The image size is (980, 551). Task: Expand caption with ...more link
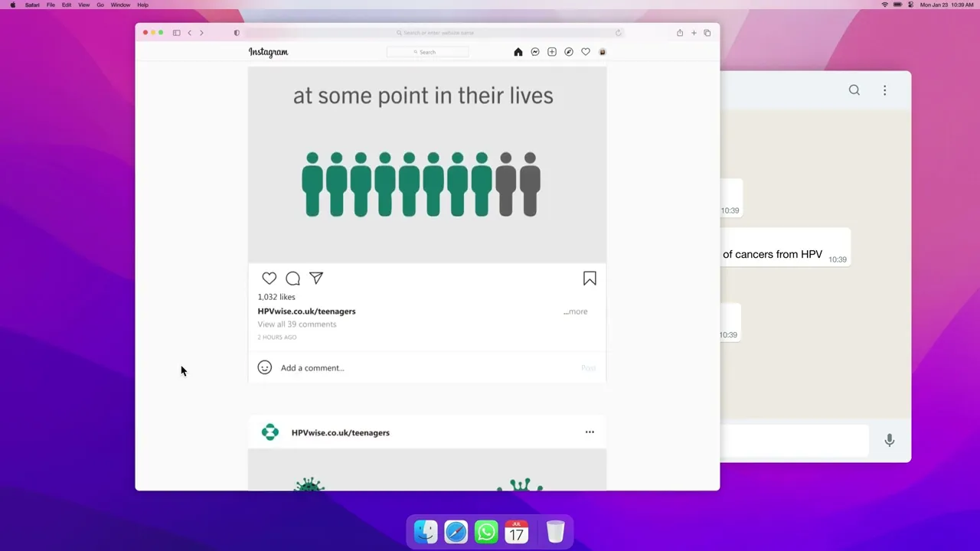point(576,311)
